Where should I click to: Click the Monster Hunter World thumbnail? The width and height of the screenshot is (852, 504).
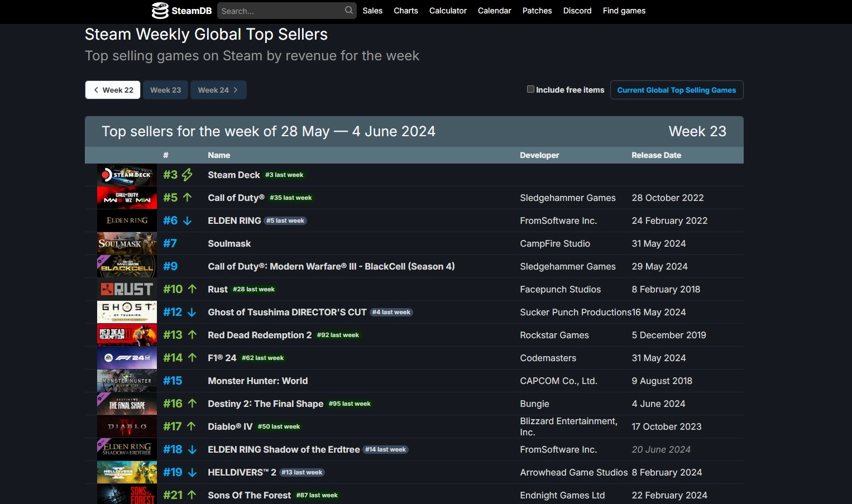click(127, 381)
